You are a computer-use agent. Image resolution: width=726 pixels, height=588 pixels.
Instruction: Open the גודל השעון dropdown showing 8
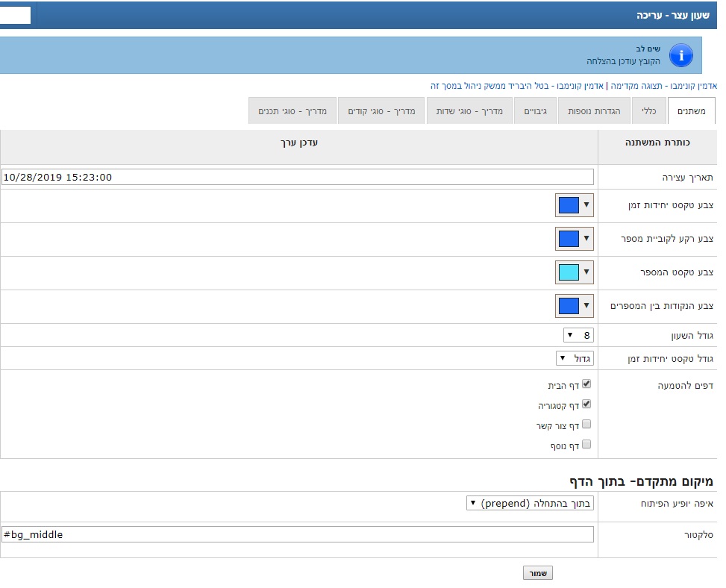(578, 335)
